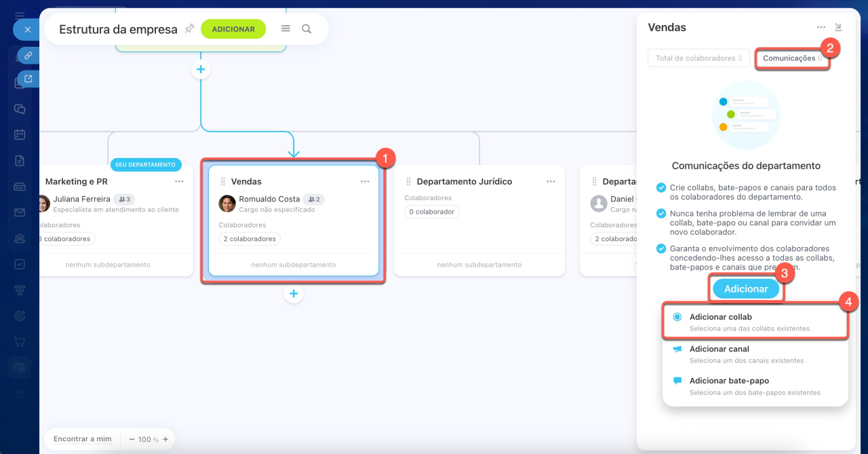Switch to Total de colaboradores tab

[x=698, y=58]
